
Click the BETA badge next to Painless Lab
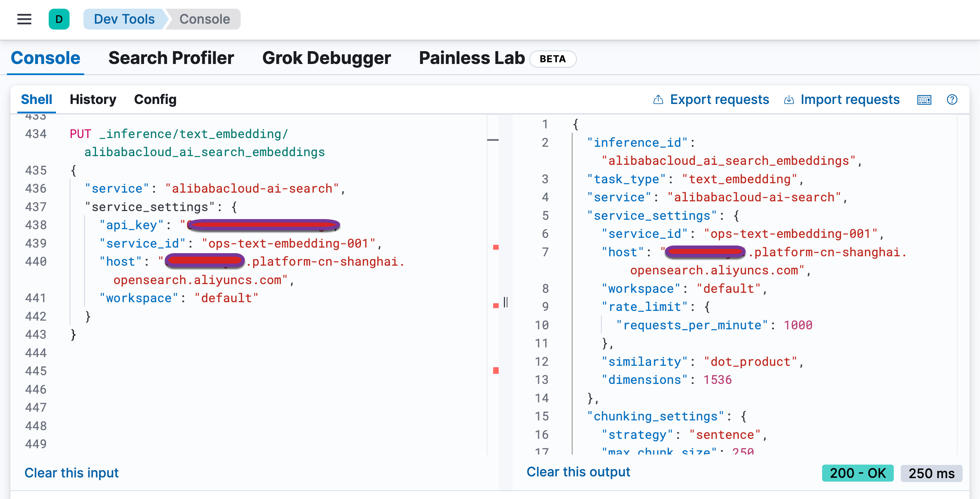click(x=553, y=59)
